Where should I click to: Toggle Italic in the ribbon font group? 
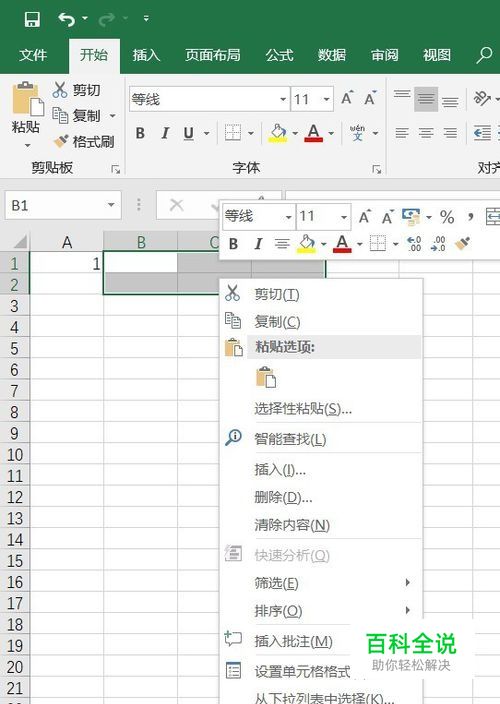165,133
